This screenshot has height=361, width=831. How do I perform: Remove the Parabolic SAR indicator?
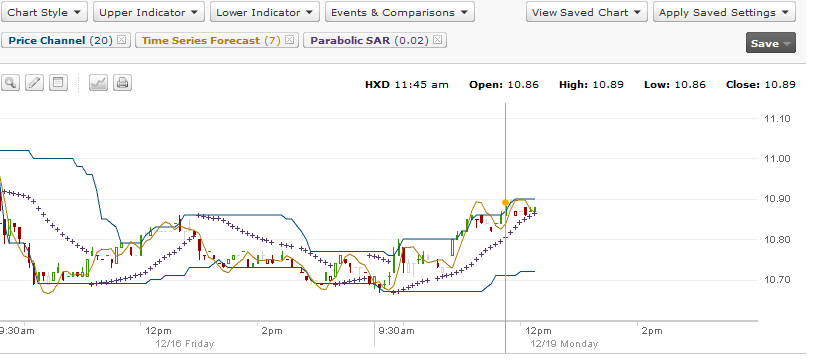437,40
